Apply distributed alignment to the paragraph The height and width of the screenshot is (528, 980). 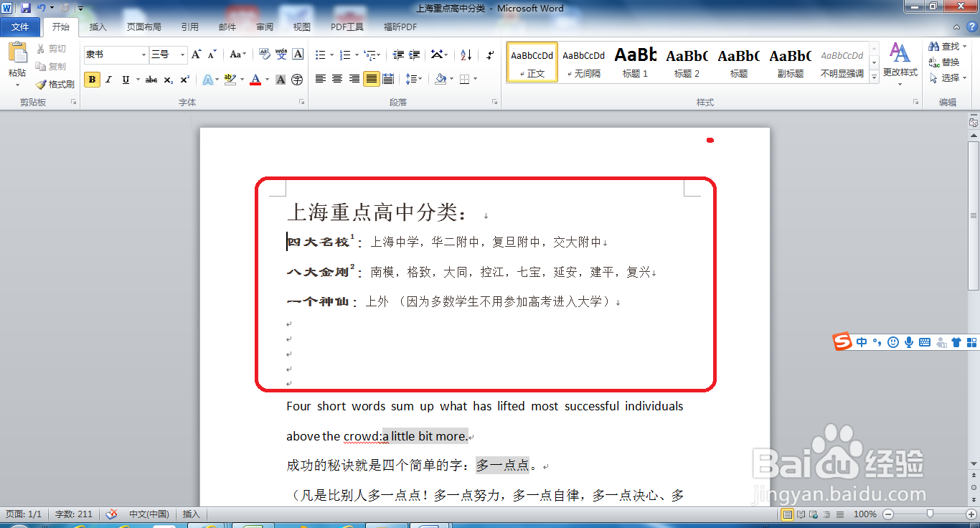coord(388,79)
